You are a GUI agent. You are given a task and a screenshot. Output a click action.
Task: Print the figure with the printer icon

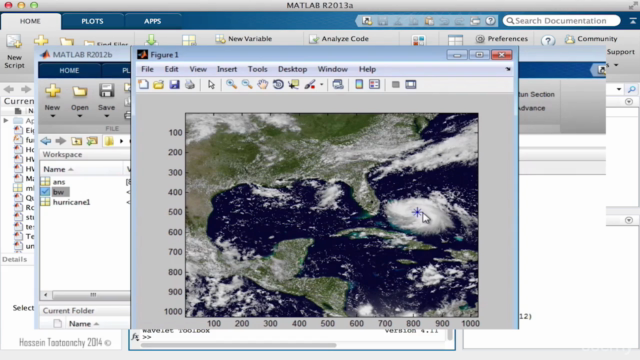pyautogui.click(x=190, y=84)
